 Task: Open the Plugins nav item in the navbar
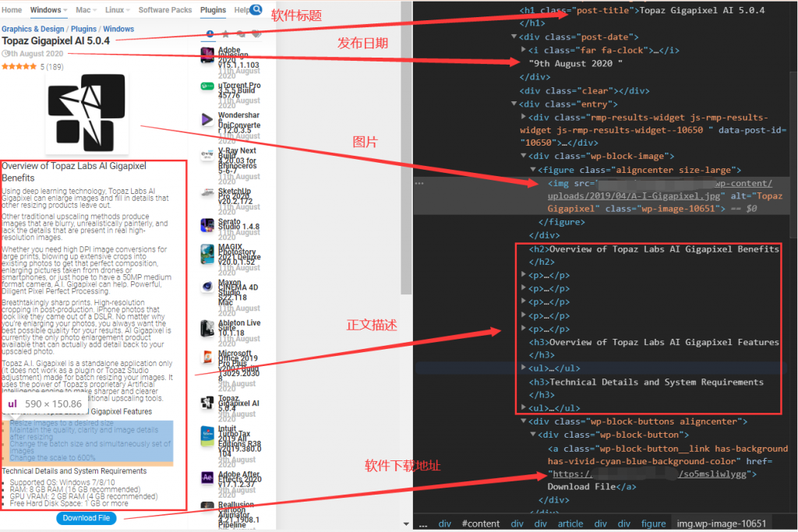213,9
